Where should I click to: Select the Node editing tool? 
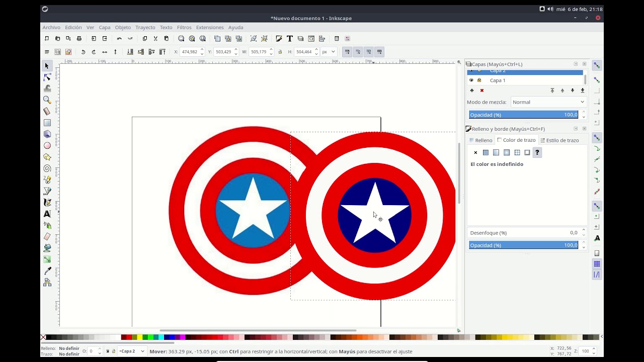pyautogui.click(x=47, y=77)
